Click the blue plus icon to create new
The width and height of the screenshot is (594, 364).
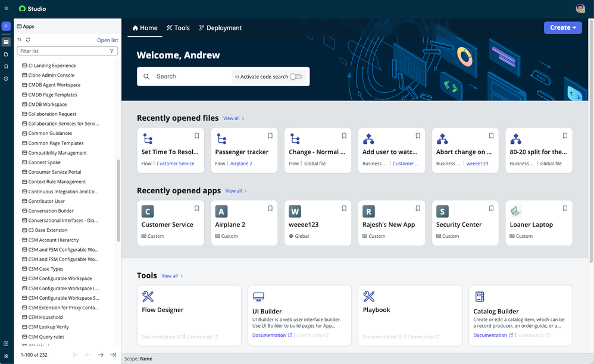tap(6, 27)
